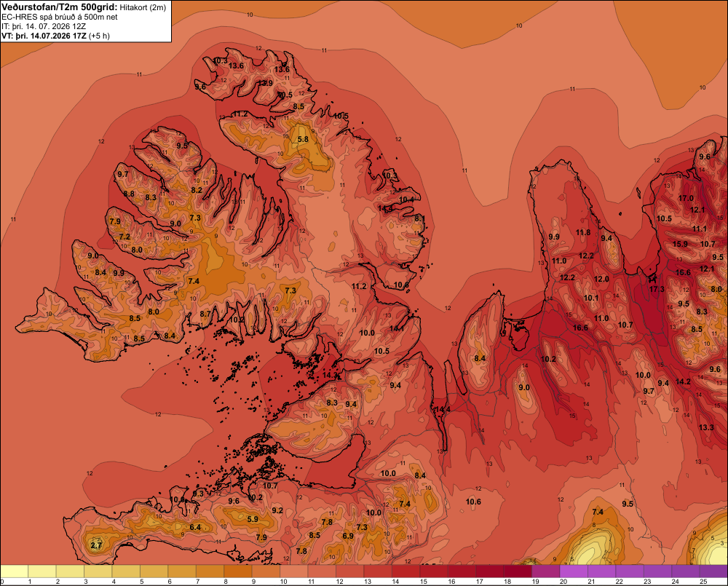This screenshot has height=586, width=728.
Task: Click the 5.9 temperature label
Action: click(x=253, y=519)
